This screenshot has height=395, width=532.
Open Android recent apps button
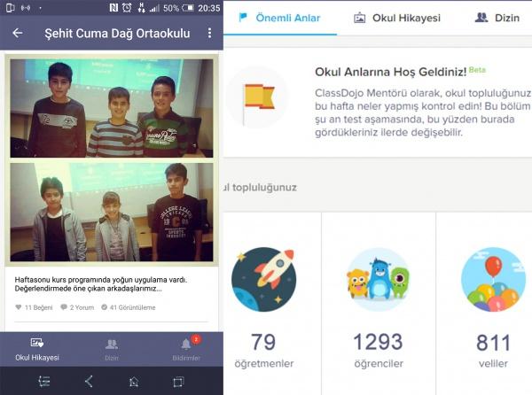(x=178, y=382)
